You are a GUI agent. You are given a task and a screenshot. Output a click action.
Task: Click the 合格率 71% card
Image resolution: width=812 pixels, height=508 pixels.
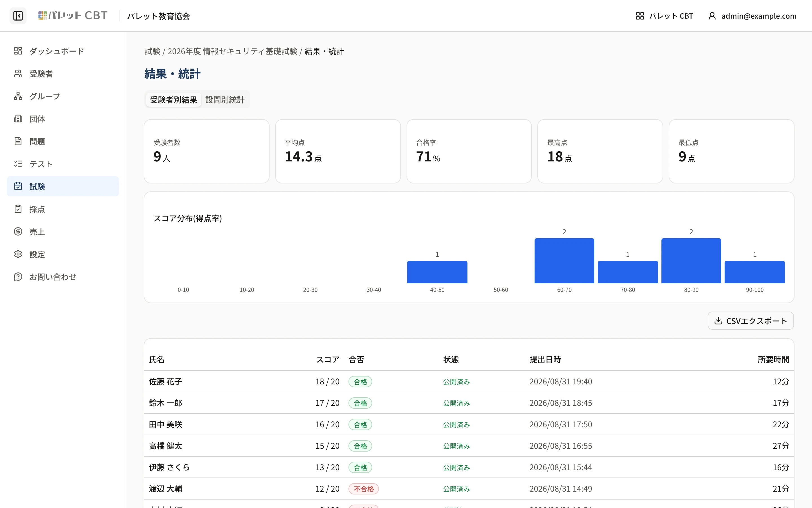tap(469, 151)
